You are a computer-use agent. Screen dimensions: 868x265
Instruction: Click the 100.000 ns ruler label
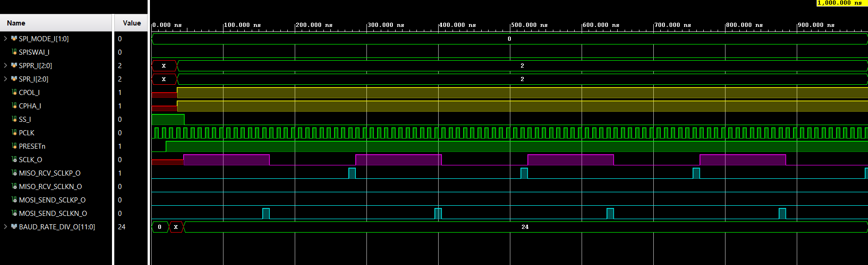point(242,25)
